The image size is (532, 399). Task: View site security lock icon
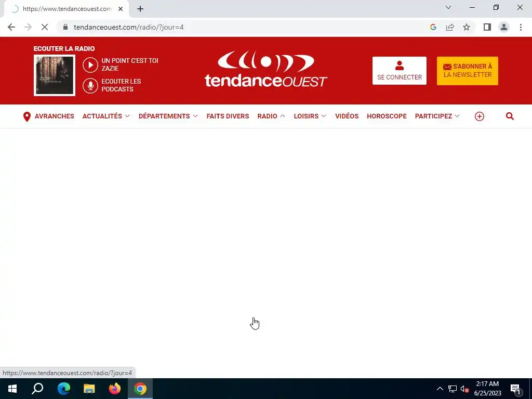(x=65, y=27)
